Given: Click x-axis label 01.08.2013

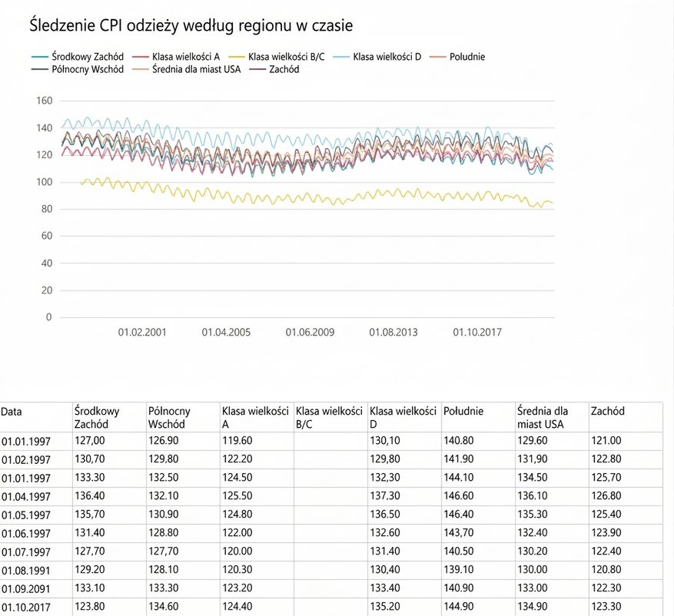Looking at the screenshot, I should click(x=393, y=332).
